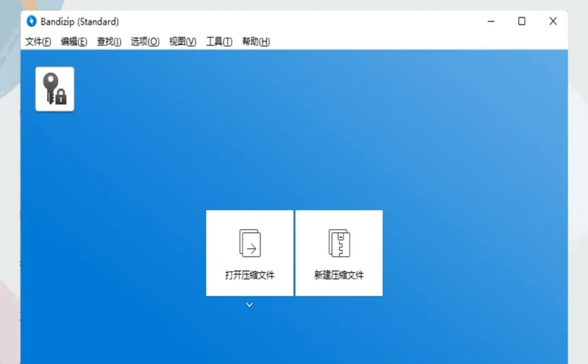The width and height of the screenshot is (588, 364).
Task: Click the password manager key icon
Action: click(54, 88)
